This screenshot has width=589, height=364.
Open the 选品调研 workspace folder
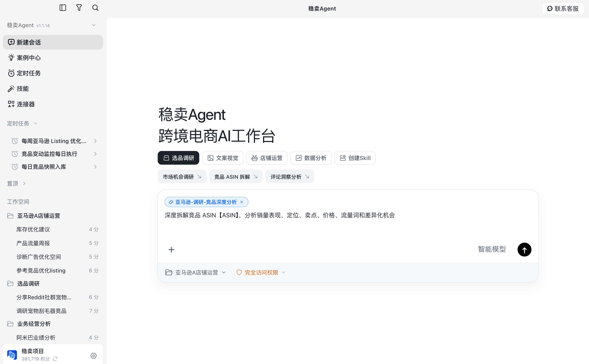(x=53, y=284)
